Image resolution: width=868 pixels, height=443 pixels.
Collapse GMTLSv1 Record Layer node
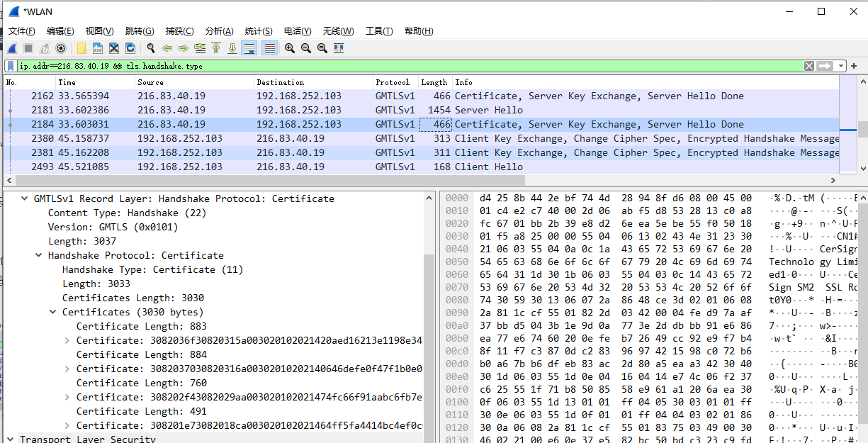tap(25, 198)
